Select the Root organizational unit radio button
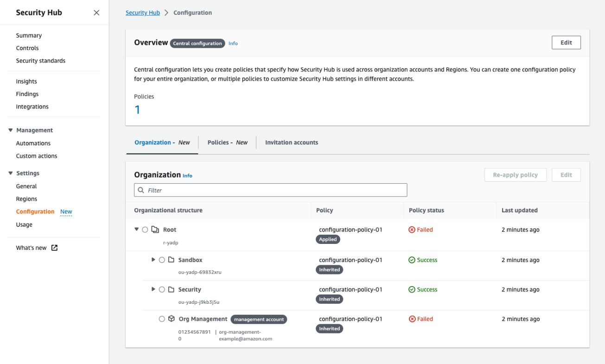605x364 pixels. [144, 229]
